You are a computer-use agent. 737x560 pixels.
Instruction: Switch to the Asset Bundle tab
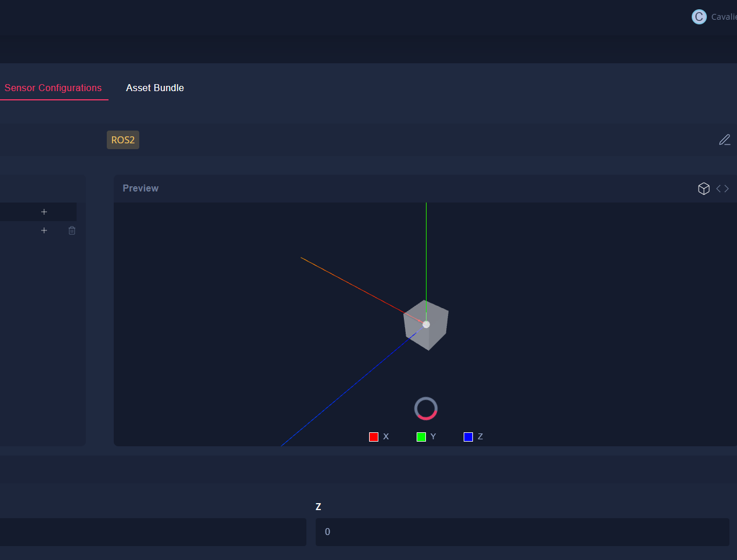pyautogui.click(x=155, y=88)
